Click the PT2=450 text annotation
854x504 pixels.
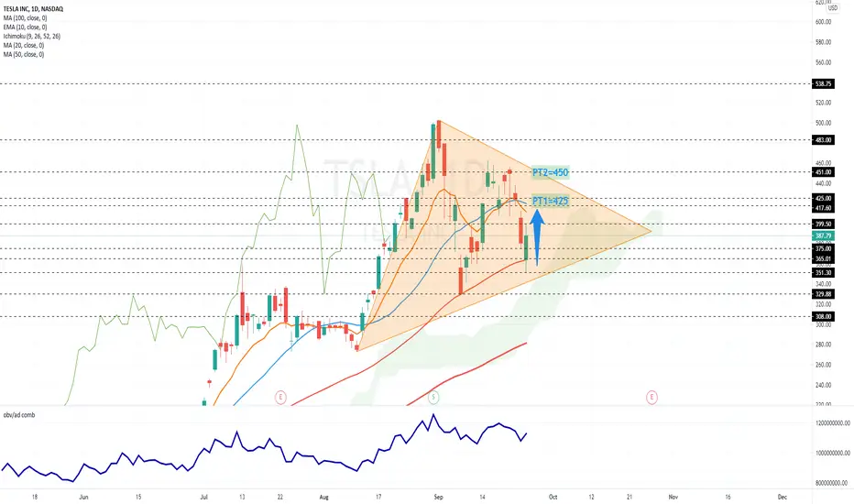coord(550,172)
